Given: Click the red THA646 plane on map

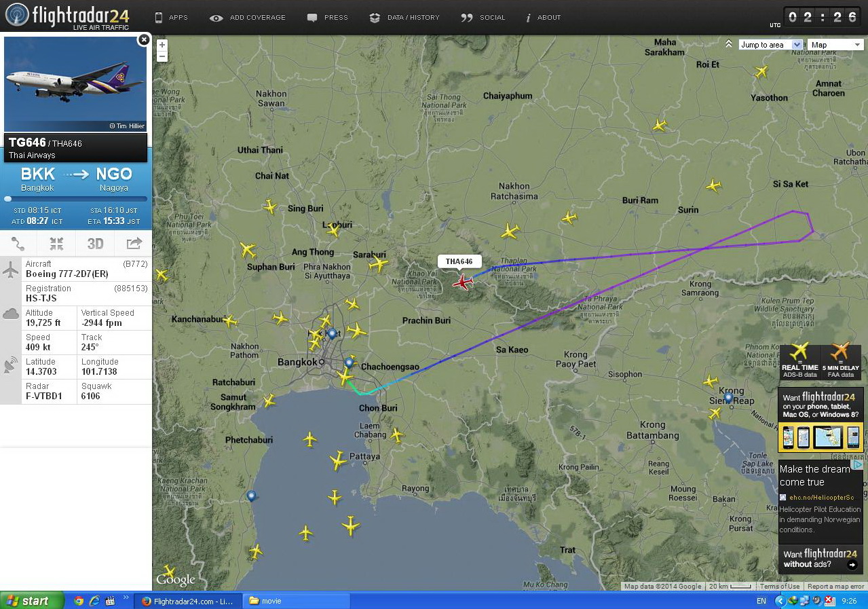Looking at the screenshot, I should [x=464, y=281].
